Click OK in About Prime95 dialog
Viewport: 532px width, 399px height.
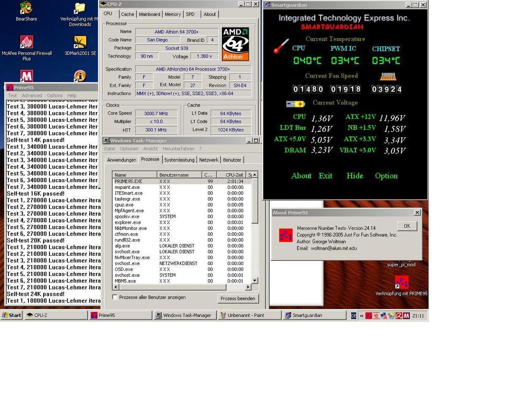click(x=407, y=226)
